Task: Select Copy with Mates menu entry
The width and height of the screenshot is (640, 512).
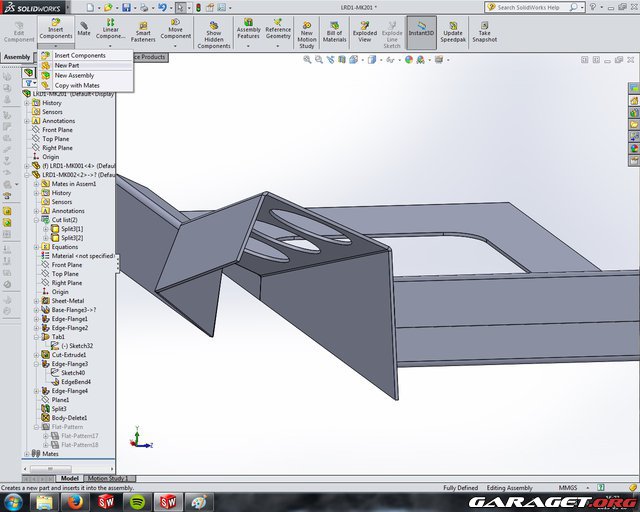Action: coord(76,85)
